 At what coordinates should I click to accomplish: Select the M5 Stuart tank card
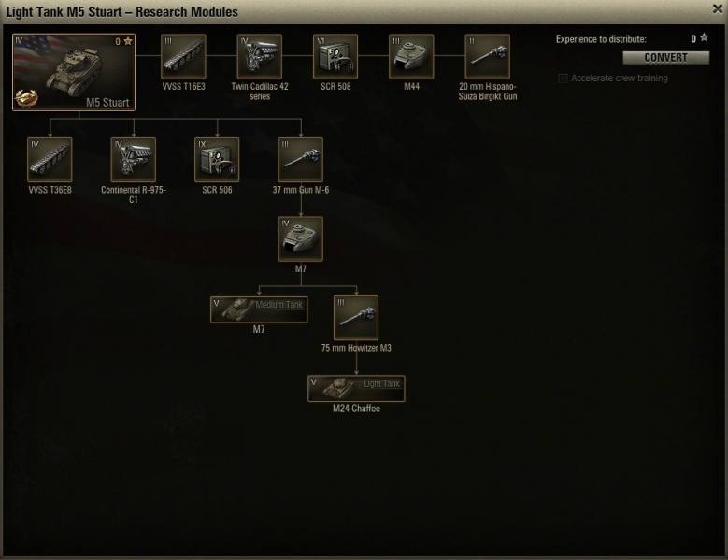point(74,72)
